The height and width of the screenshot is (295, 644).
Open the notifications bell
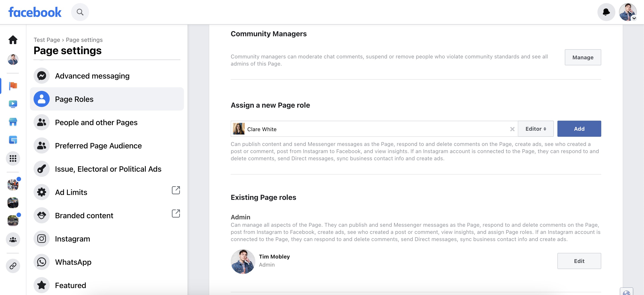tap(606, 12)
